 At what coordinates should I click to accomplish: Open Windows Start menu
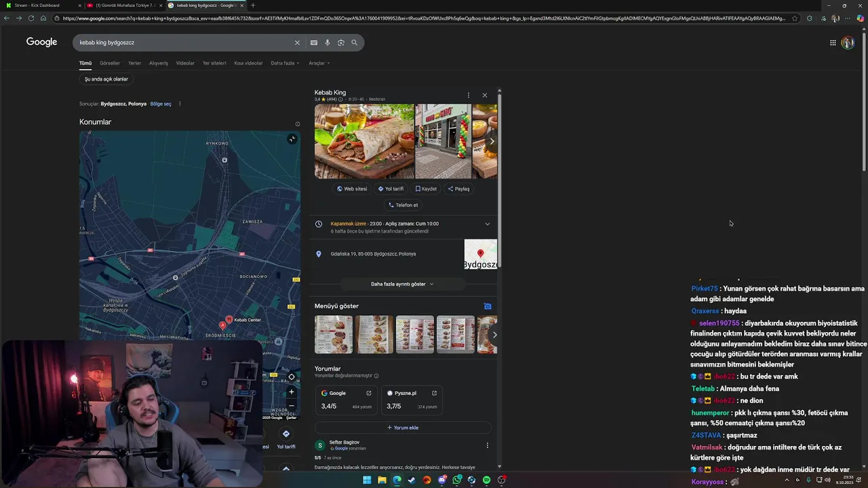[367, 480]
